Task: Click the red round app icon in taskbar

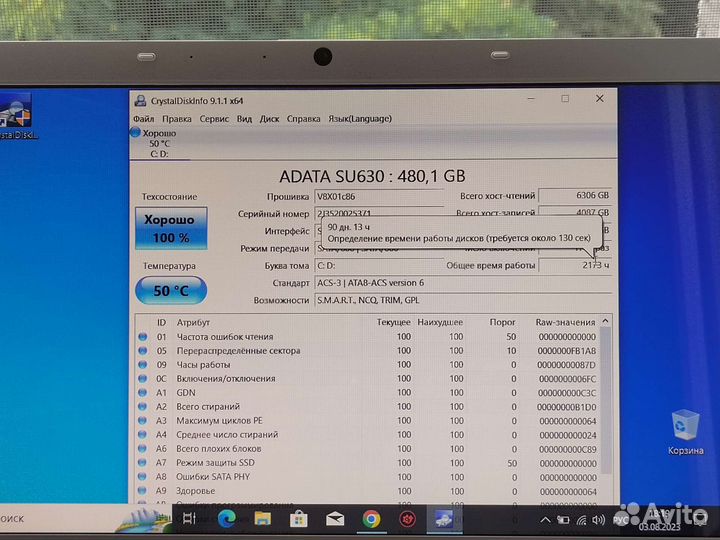Action: click(x=407, y=519)
